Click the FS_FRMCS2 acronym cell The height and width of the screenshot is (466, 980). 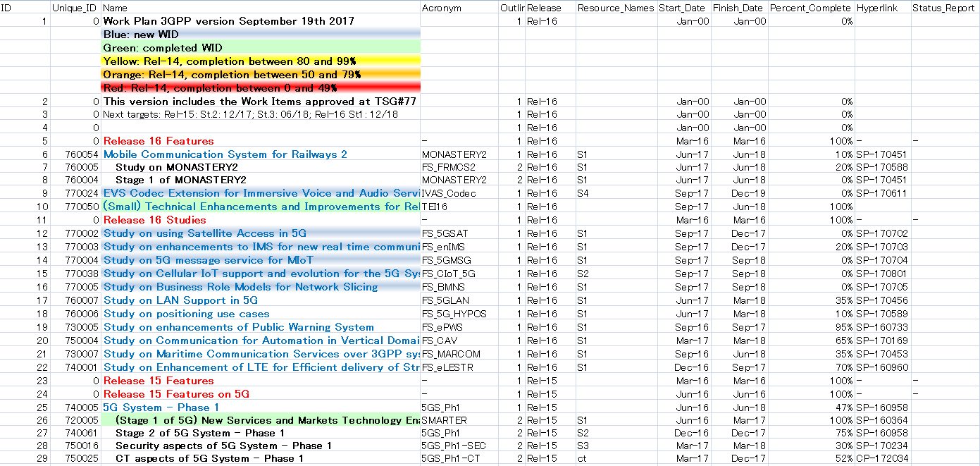[459, 167]
